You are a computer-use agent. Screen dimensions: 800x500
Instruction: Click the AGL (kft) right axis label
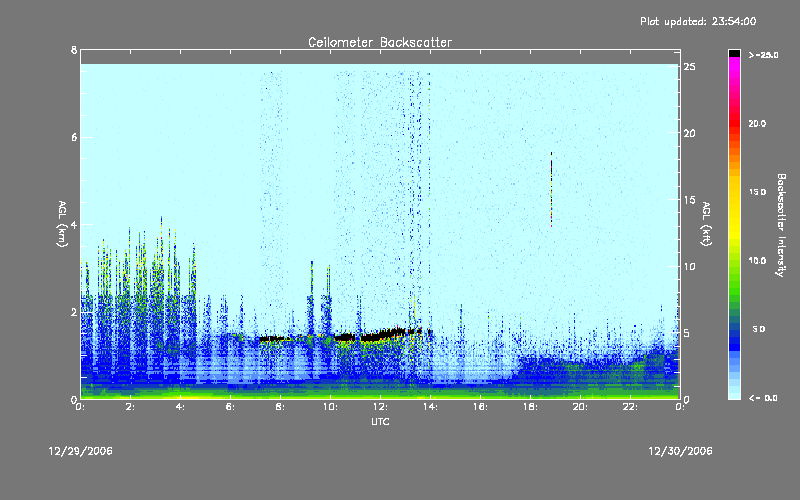point(706,224)
